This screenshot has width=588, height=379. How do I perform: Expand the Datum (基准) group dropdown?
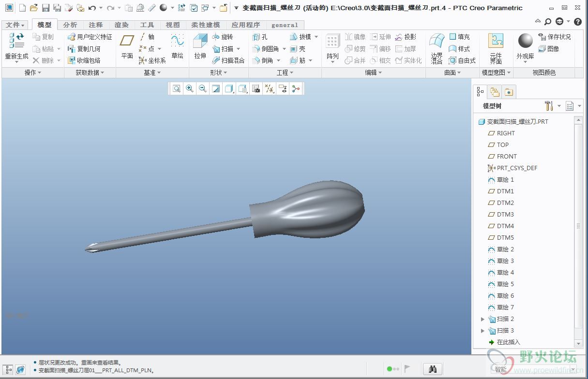(x=152, y=73)
